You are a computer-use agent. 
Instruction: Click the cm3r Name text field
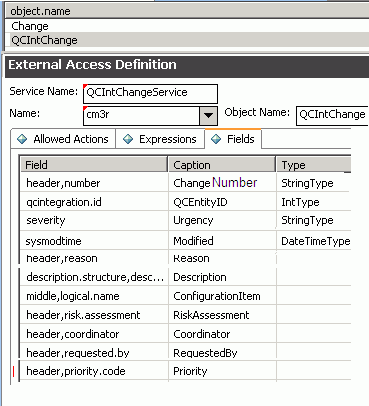141,115
